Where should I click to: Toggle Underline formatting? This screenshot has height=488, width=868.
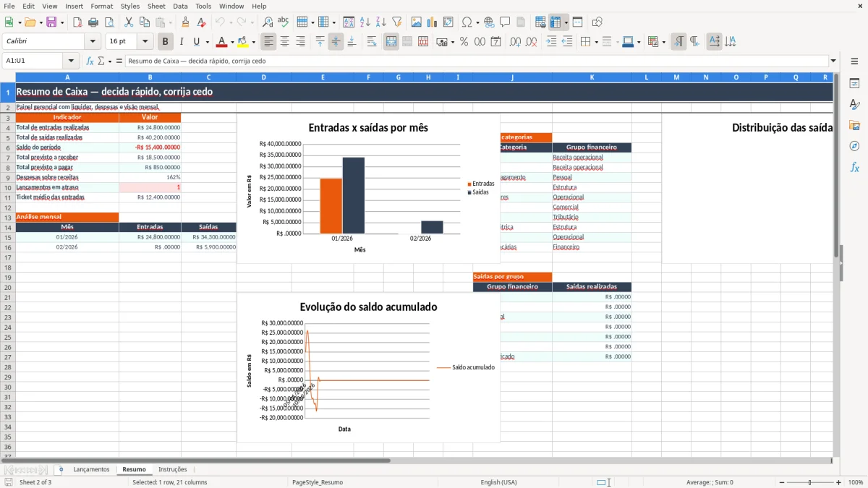point(196,42)
